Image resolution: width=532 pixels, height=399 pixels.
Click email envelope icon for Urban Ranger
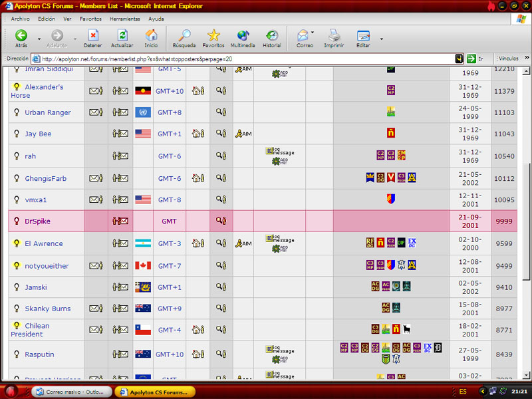(x=96, y=112)
